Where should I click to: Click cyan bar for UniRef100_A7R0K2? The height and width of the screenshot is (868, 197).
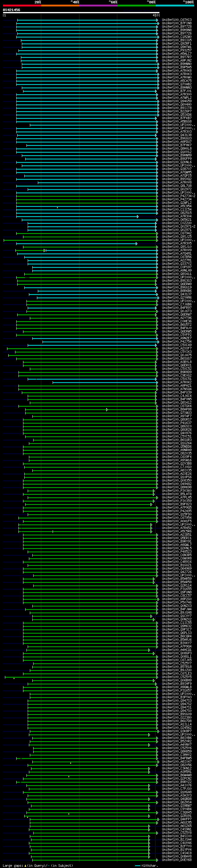(x=105, y=382)
